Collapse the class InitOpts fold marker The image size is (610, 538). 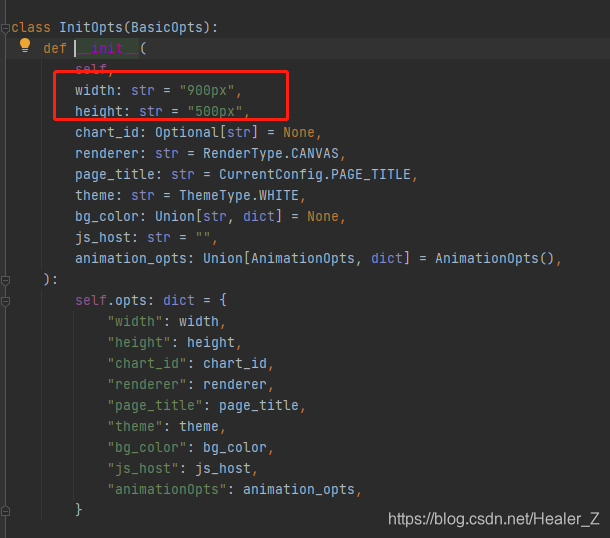[x=5, y=28]
